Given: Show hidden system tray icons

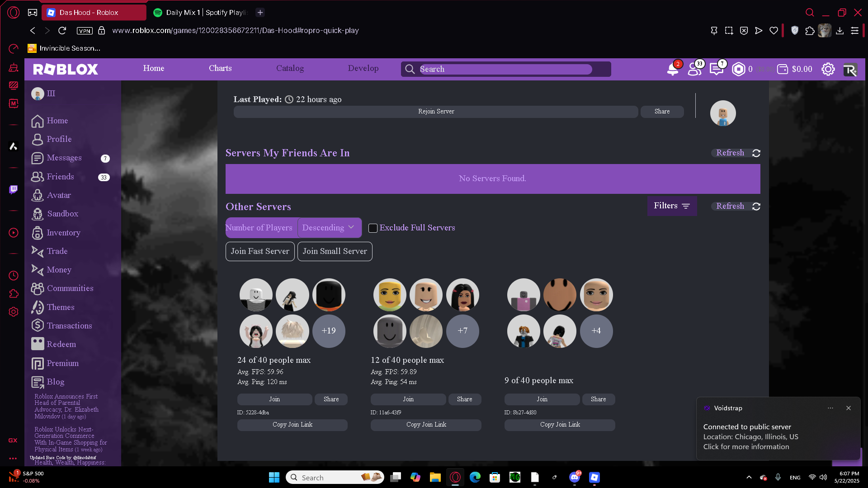Looking at the screenshot, I should 749,477.
